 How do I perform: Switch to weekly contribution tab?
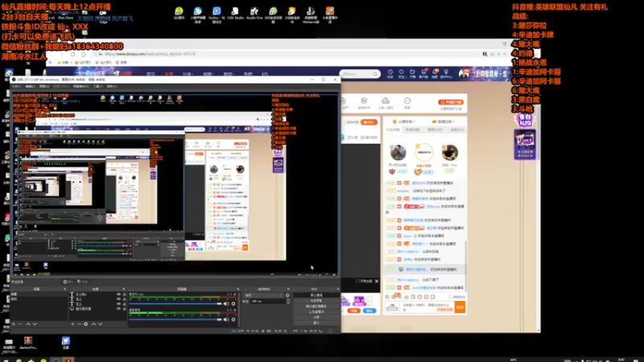(413, 130)
